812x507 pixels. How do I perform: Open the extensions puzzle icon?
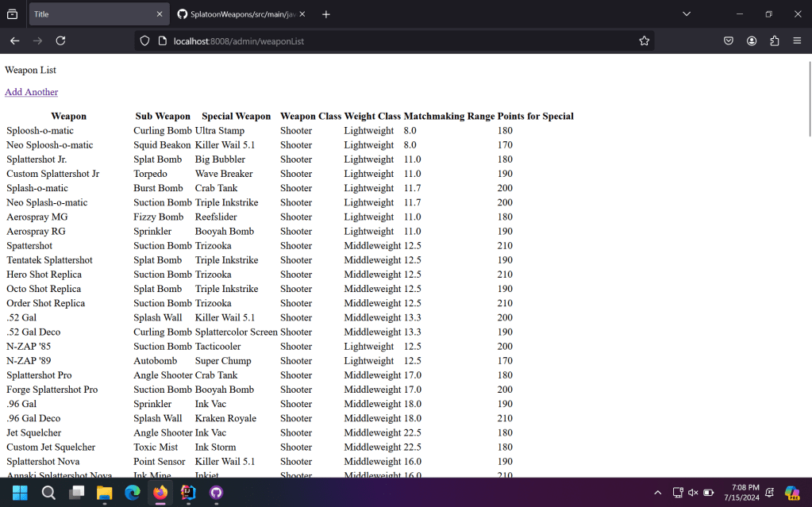(x=775, y=40)
